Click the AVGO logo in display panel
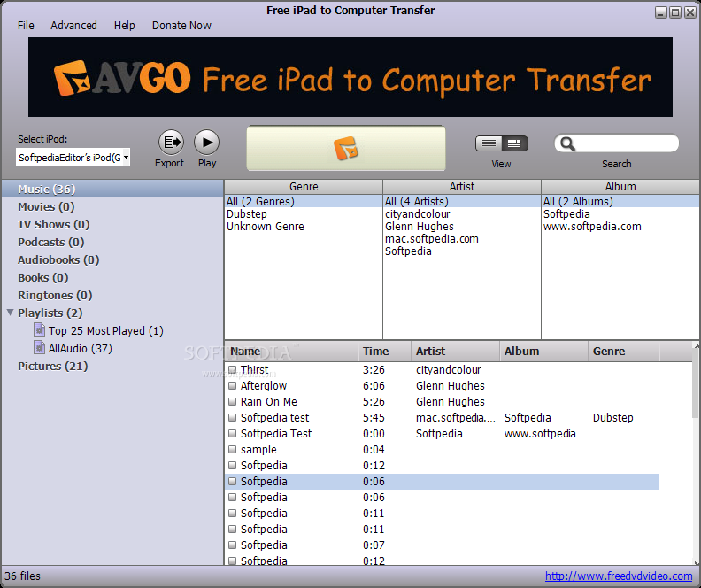This screenshot has width=701, height=588. pyautogui.click(x=346, y=148)
